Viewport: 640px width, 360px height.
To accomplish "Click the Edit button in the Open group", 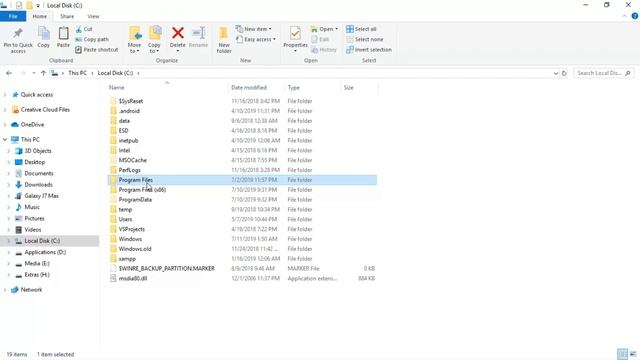I will pyautogui.click(x=320, y=40).
